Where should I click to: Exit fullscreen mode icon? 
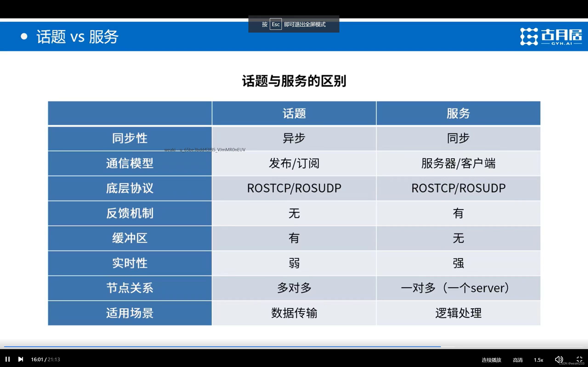(x=579, y=359)
